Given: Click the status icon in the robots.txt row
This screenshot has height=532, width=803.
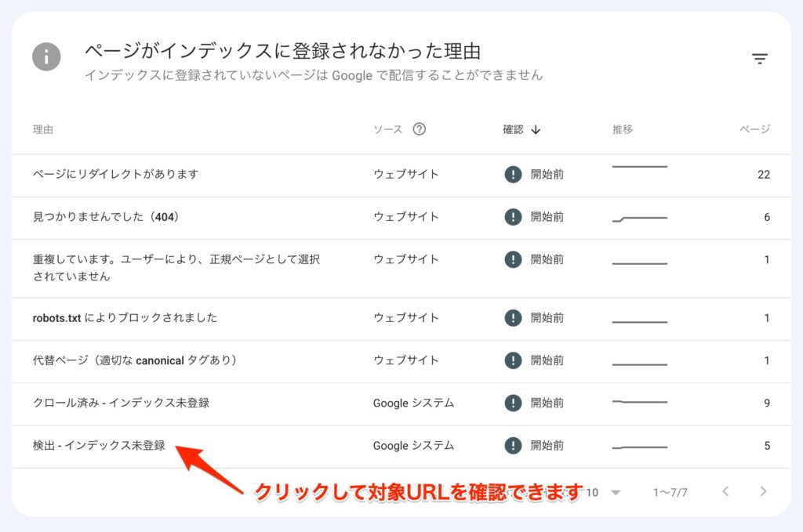Looking at the screenshot, I should (x=513, y=318).
